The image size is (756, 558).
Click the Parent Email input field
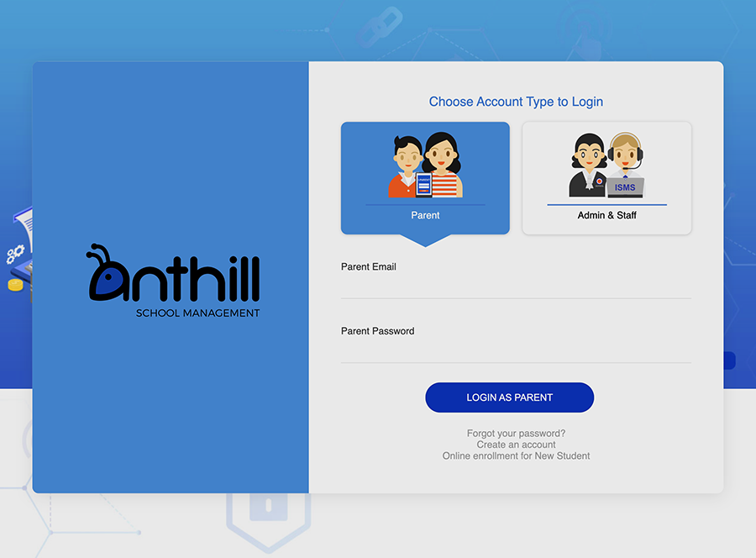(x=516, y=287)
